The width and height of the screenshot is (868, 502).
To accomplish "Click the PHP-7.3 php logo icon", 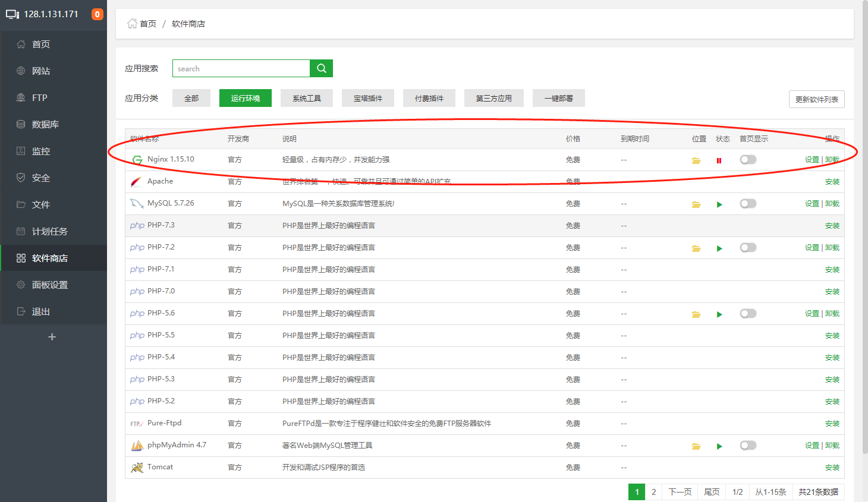I will (x=137, y=226).
